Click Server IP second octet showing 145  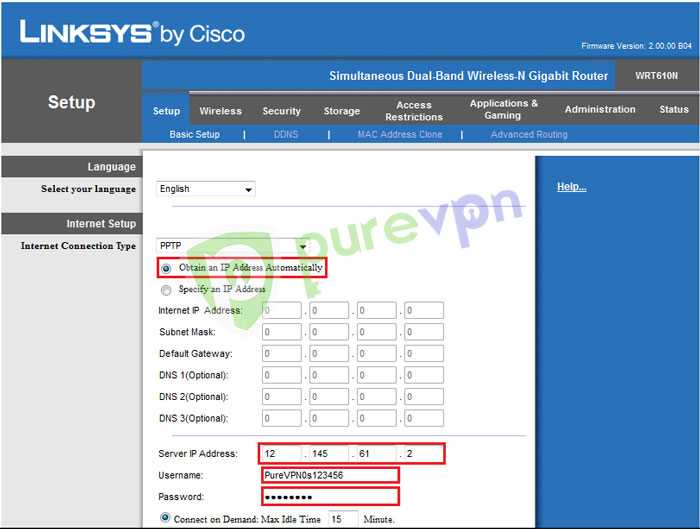coord(329,454)
